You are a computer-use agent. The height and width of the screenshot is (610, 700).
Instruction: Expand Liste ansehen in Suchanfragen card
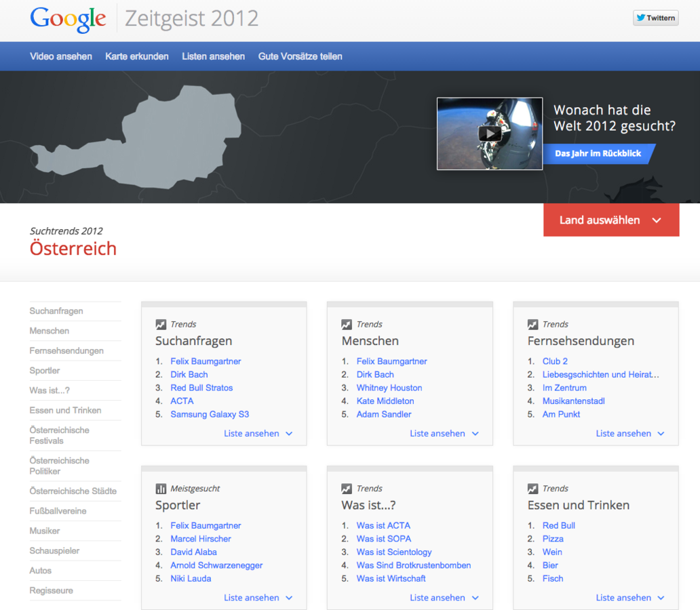click(258, 433)
